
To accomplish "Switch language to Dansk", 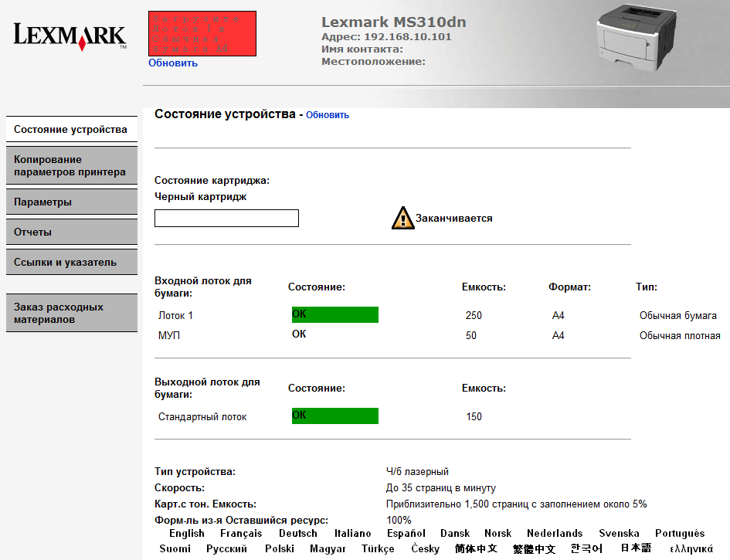I will click(x=455, y=534).
